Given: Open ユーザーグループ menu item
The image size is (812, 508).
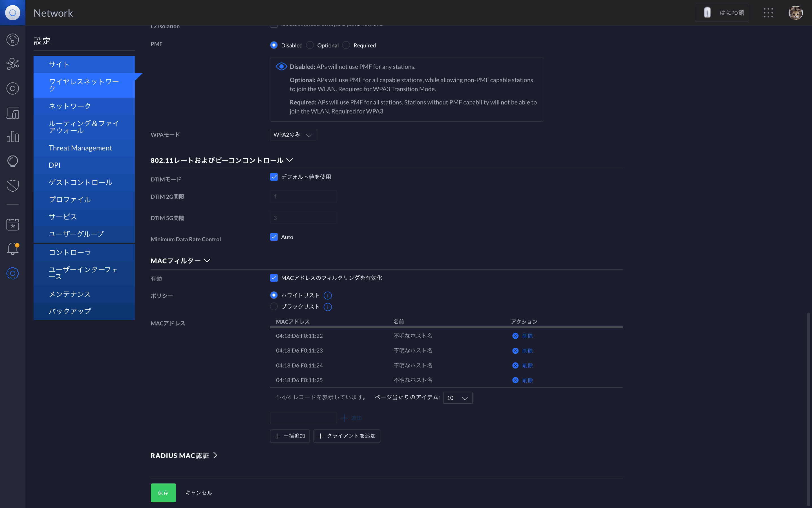Looking at the screenshot, I should pos(84,234).
